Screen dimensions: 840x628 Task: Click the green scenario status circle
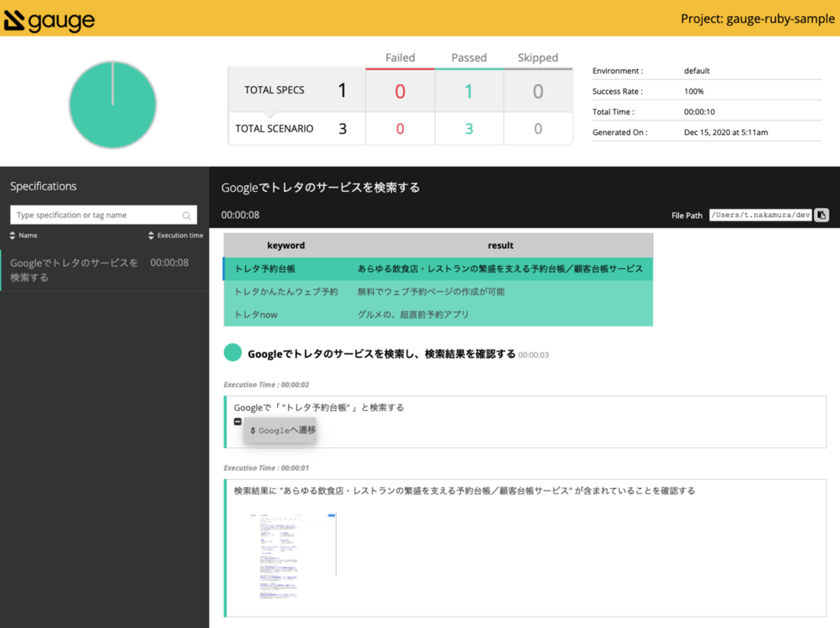(x=233, y=353)
